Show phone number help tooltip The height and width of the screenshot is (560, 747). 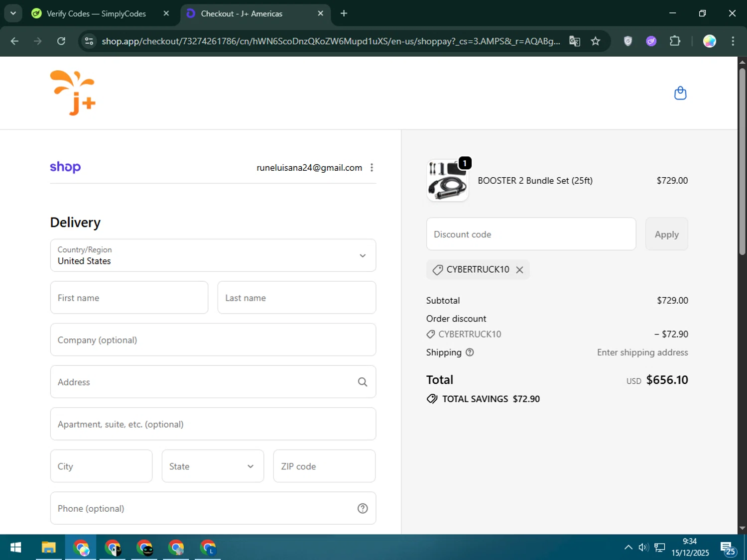[363, 508]
